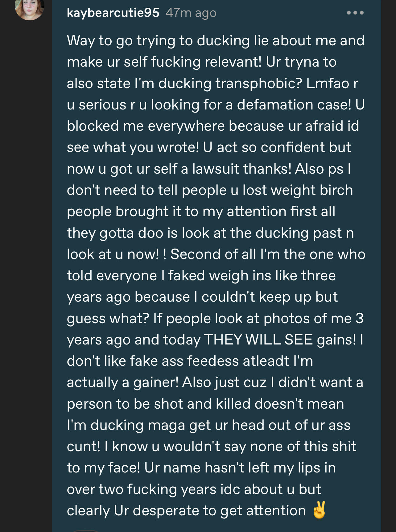This screenshot has width=396, height=532.
Task: Click first line starting 'Way to go'
Action: [x=216, y=41]
